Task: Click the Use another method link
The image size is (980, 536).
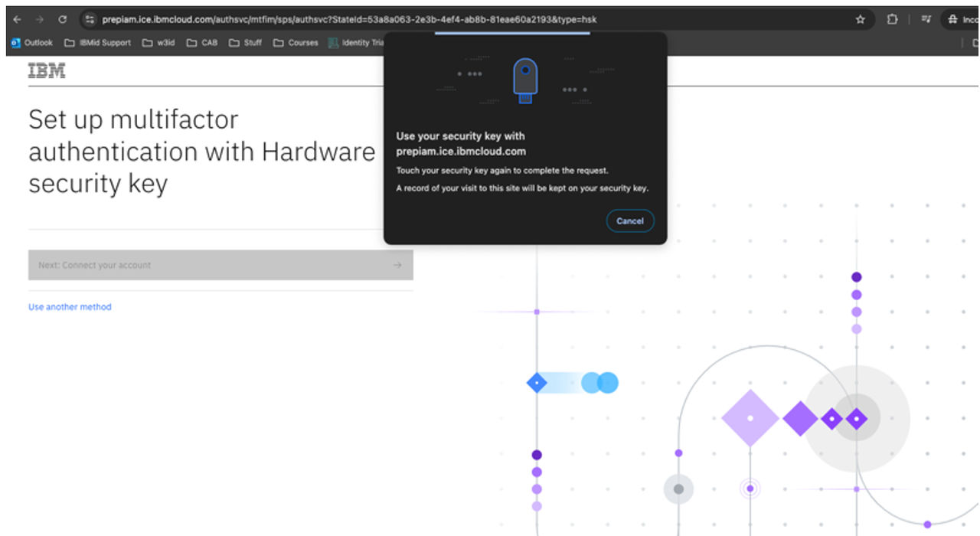Action: tap(70, 307)
